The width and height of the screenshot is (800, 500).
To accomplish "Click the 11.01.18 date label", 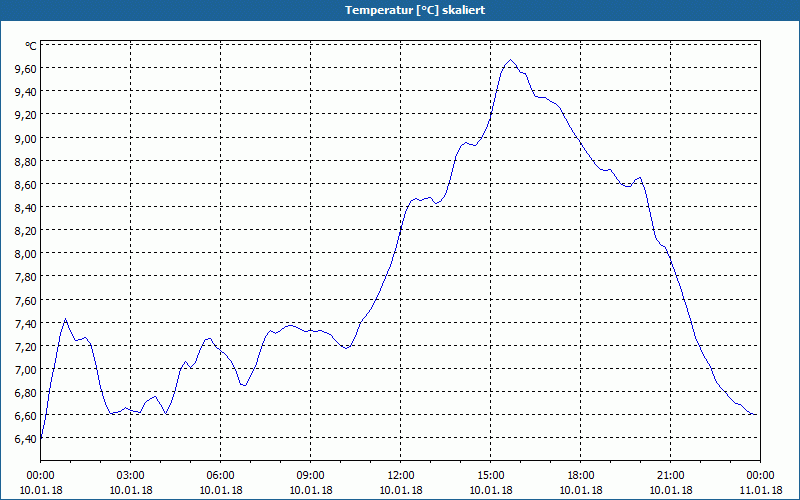I will click(x=761, y=490).
